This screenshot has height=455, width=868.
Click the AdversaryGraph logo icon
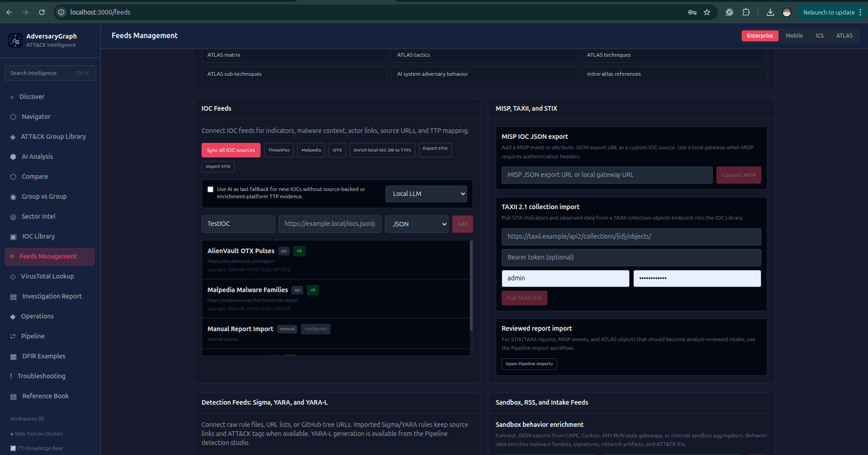[x=15, y=40]
